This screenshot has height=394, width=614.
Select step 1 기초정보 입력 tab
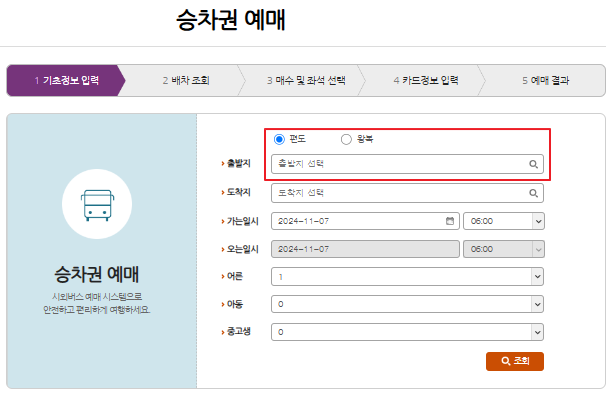(66, 81)
